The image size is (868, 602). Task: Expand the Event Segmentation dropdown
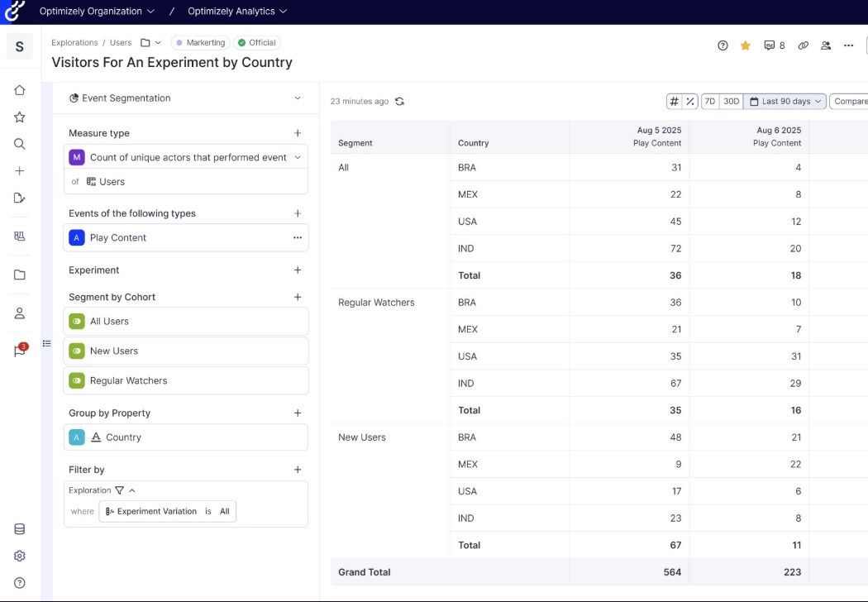click(x=298, y=98)
